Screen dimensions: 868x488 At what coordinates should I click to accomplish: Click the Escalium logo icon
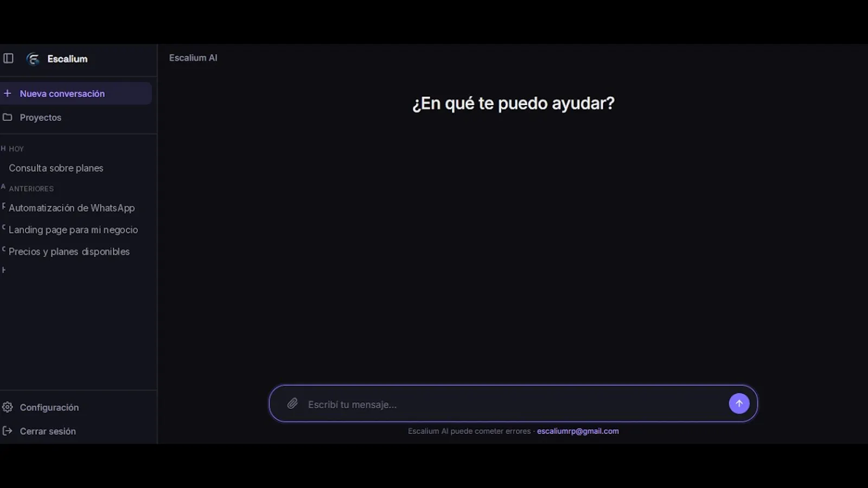click(x=33, y=59)
